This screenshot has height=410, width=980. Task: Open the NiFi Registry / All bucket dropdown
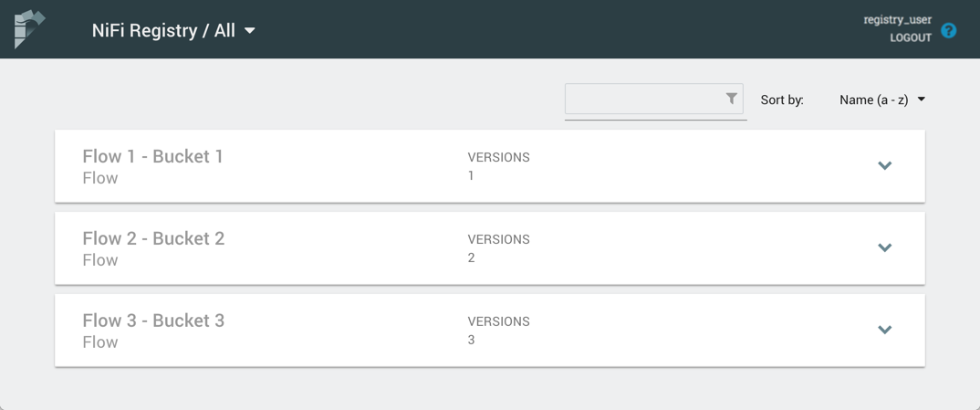point(172,30)
